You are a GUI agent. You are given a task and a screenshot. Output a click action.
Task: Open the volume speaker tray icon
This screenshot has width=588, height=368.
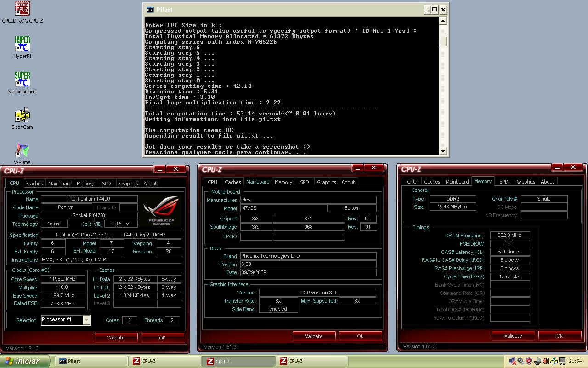546,361
